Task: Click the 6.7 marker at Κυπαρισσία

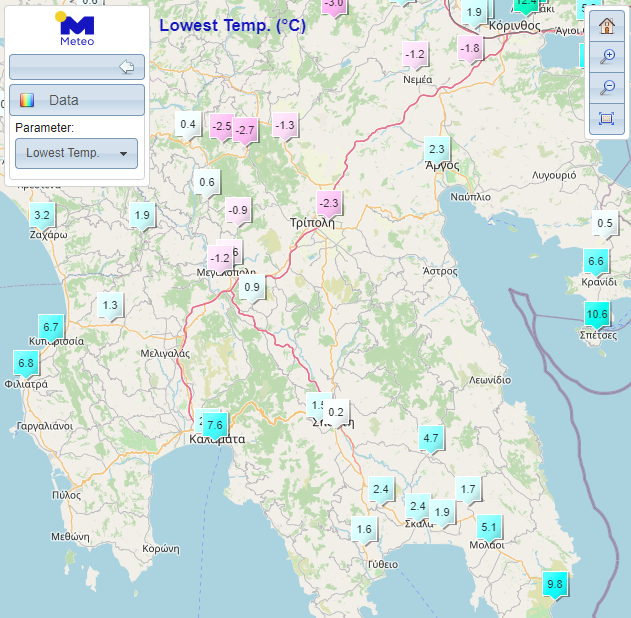Action: (51, 329)
